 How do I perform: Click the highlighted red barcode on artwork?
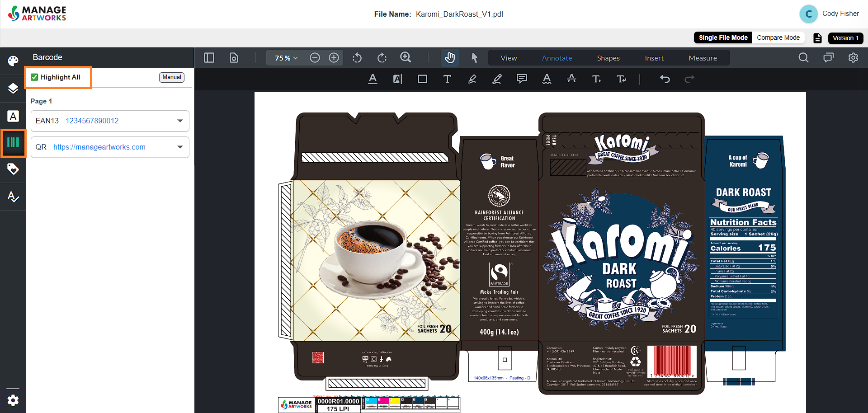[x=672, y=361]
